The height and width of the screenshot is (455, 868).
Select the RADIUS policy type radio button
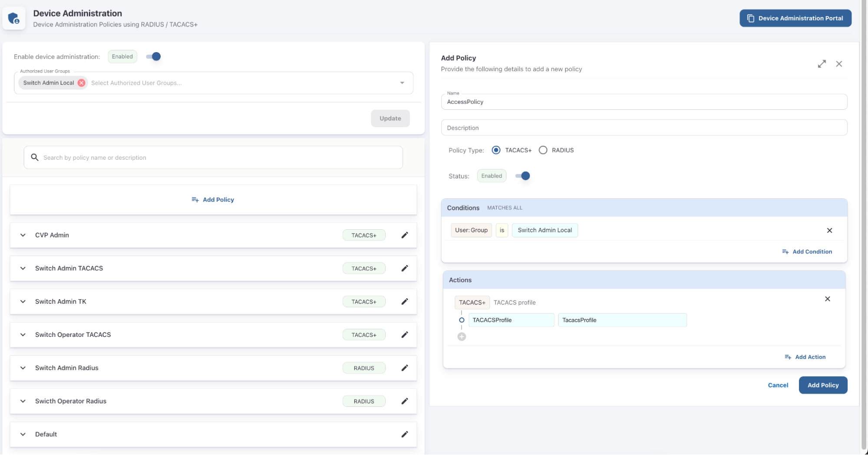[x=543, y=150]
